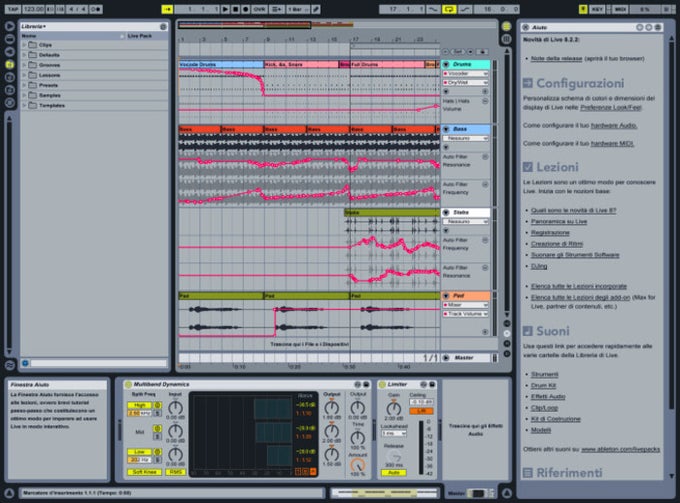
Task: Open the Vocoder device chooser on Drums
Action: pos(465,74)
